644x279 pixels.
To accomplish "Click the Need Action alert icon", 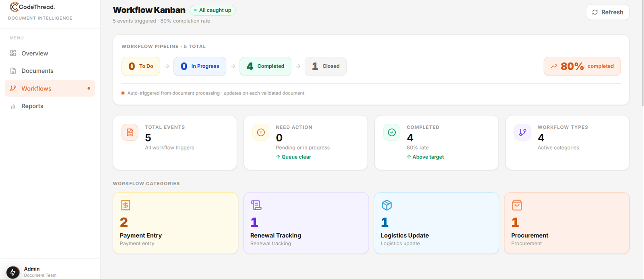I will pos(261,132).
